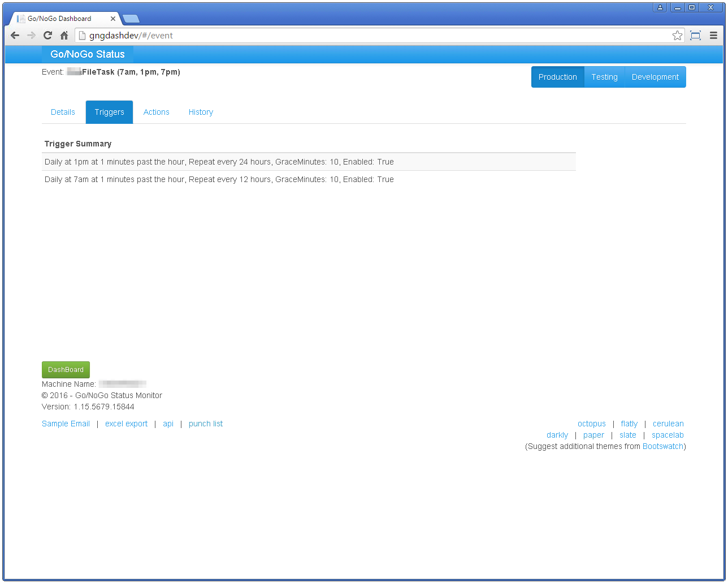This screenshot has height=583, width=728.
Task: Open the Actions tab
Action: tap(157, 112)
